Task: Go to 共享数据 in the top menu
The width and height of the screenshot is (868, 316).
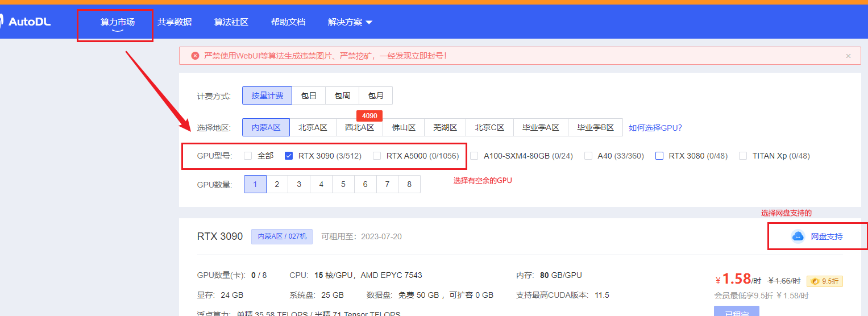Action: click(x=175, y=22)
